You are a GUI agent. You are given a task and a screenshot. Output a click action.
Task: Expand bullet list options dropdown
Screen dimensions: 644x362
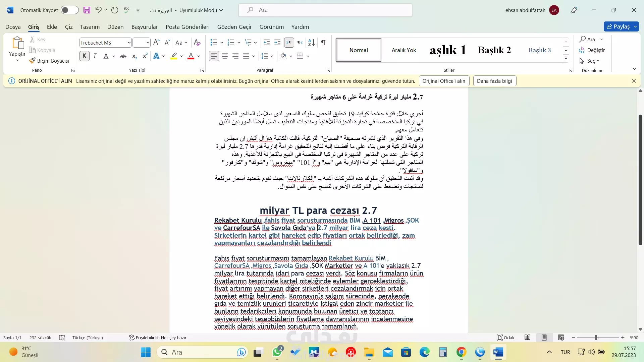tap(222, 43)
